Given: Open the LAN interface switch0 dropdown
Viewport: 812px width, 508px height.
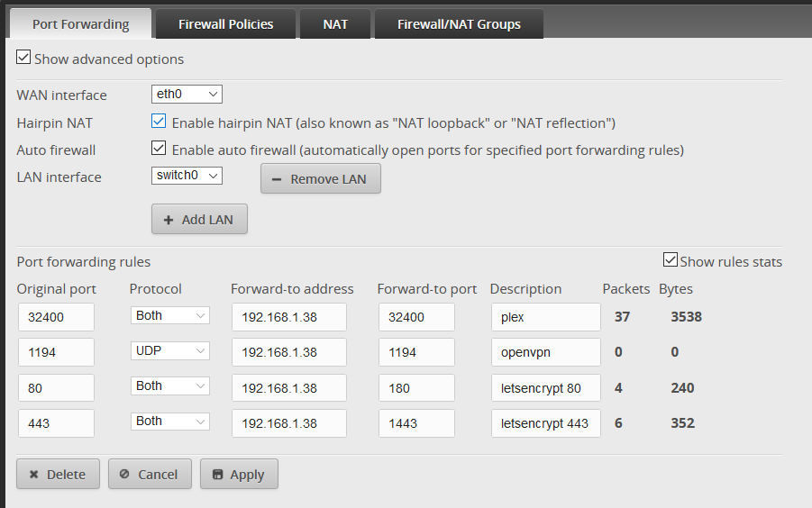Looking at the screenshot, I should pos(187,176).
